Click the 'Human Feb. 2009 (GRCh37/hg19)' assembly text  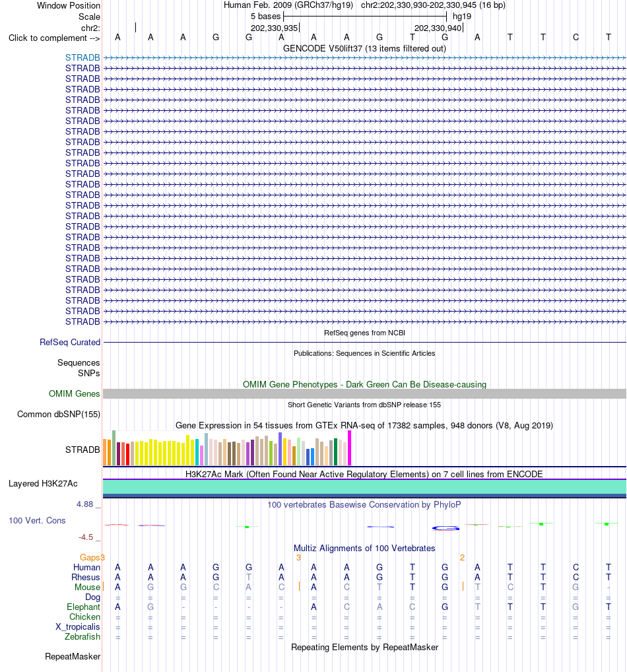click(x=288, y=5)
